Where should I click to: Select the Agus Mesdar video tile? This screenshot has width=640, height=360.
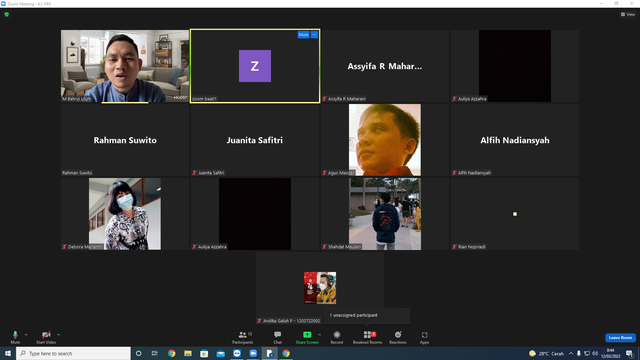[x=385, y=140]
